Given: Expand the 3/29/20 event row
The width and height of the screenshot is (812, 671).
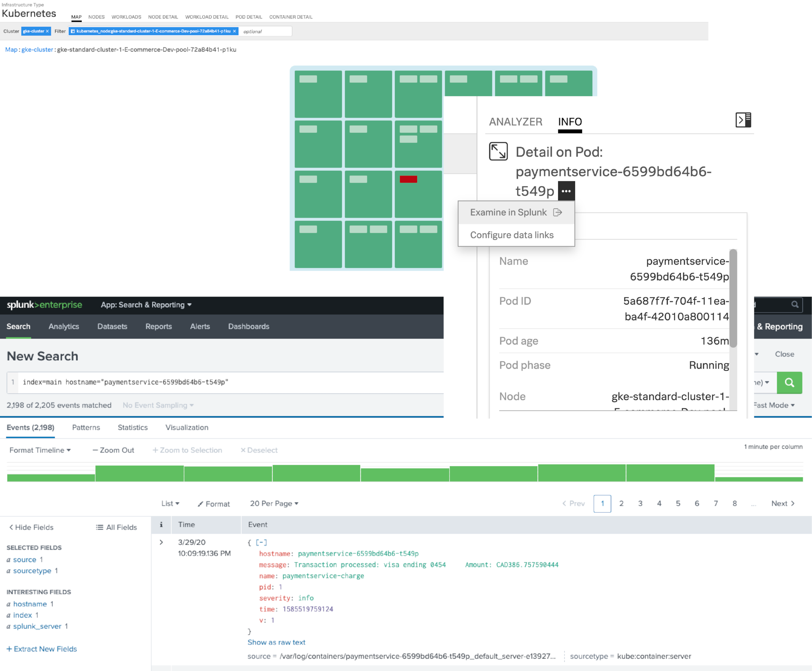Looking at the screenshot, I should coord(161,542).
